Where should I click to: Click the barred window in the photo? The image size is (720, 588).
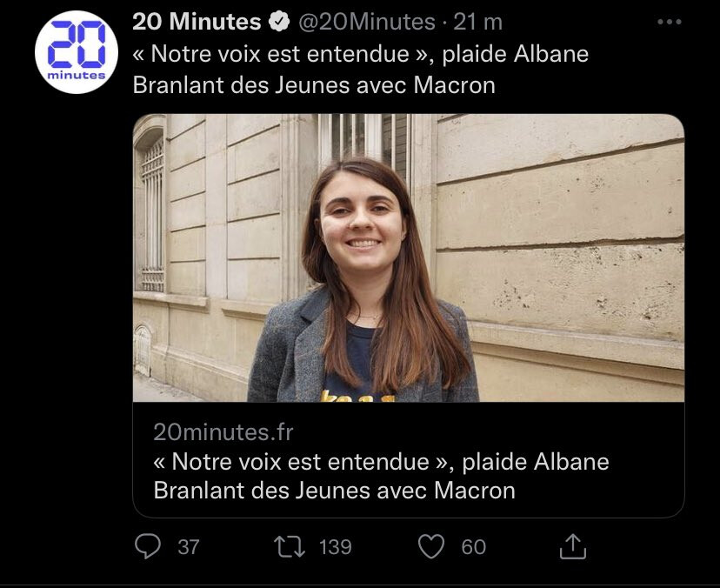tap(152, 213)
